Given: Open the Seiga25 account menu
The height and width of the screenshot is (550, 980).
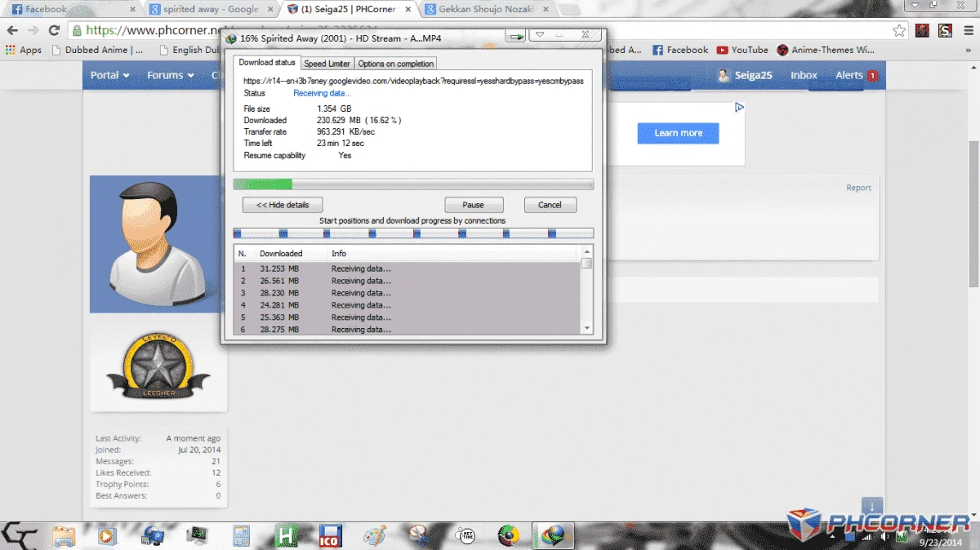Looking at the screenshot, I should (x=745, y=75).
